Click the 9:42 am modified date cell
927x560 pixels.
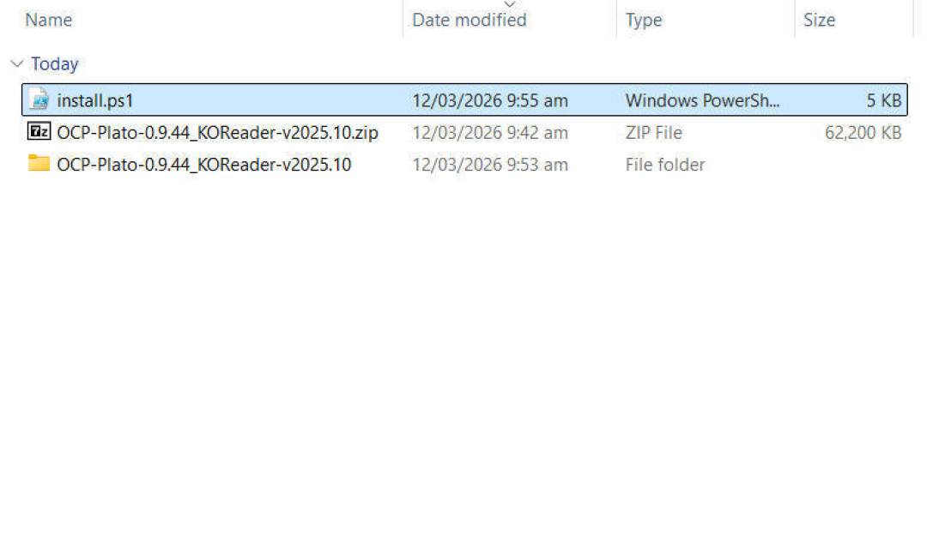490,132
